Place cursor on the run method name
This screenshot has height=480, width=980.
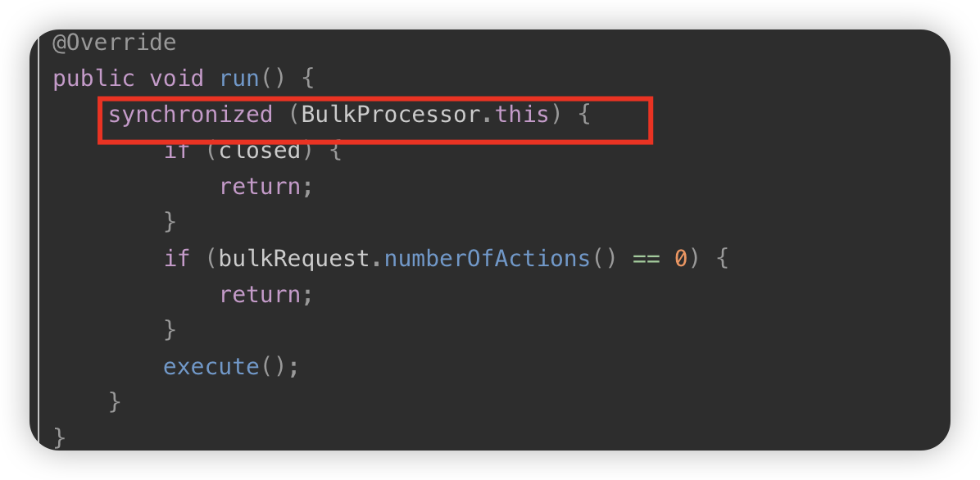pos(238,79)
